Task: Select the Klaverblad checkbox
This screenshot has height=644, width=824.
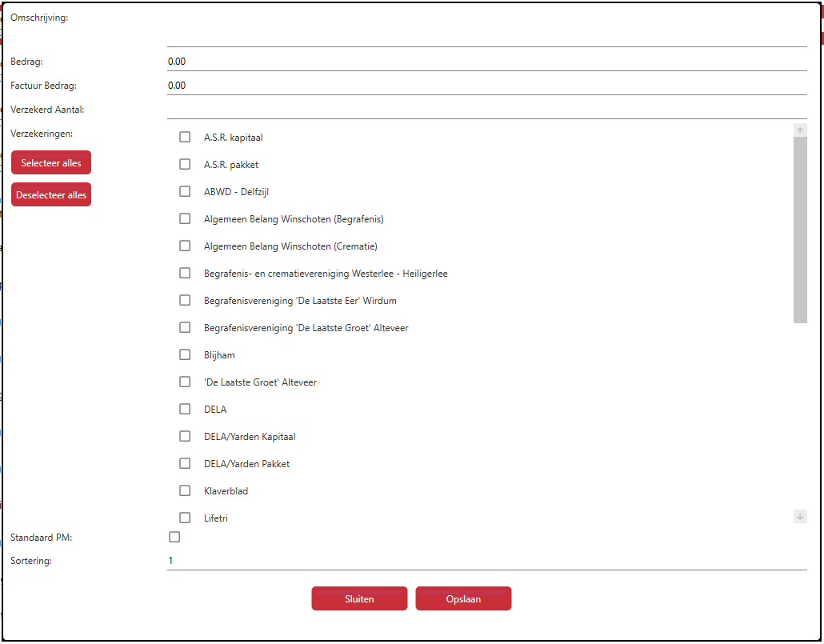Action: (x=185, y=490)
